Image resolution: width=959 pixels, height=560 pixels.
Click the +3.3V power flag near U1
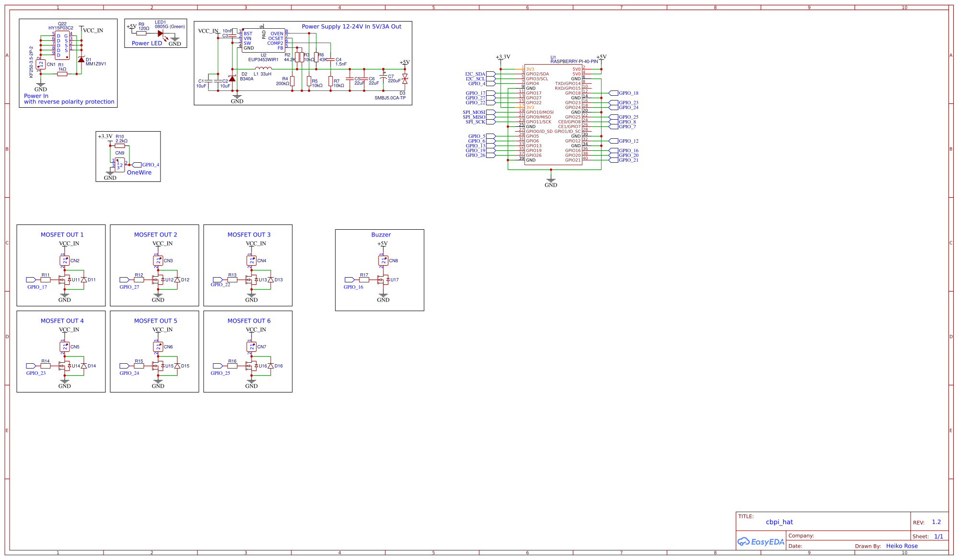tap(501, 56)
